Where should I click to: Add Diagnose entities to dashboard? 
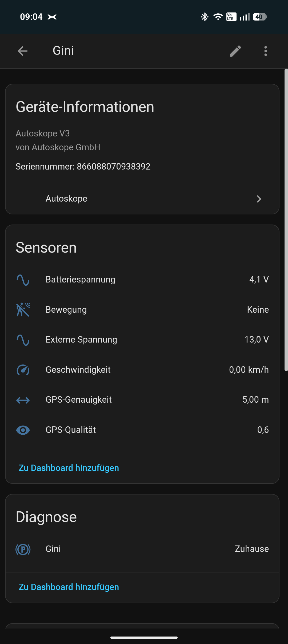(69, 587)
